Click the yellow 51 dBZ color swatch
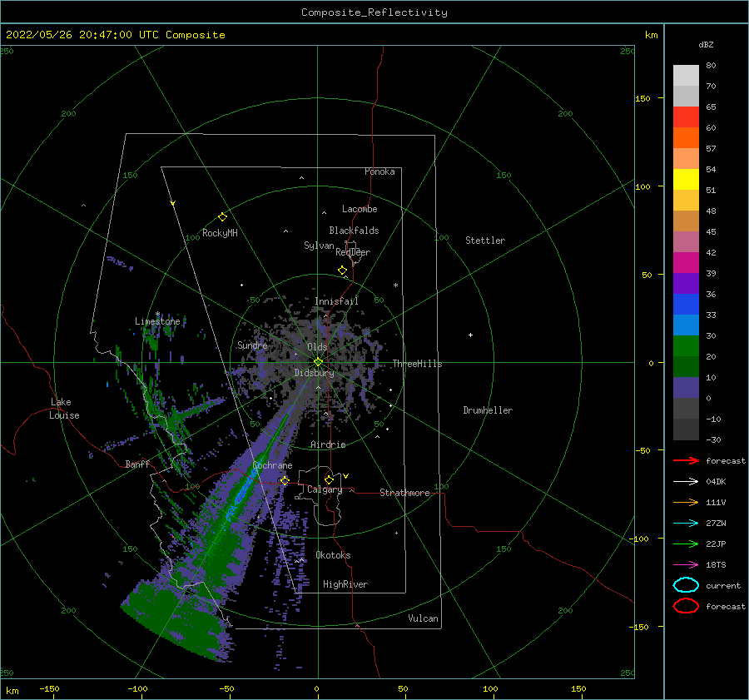This screenshot has height=700, width=749. click(686, 180)
